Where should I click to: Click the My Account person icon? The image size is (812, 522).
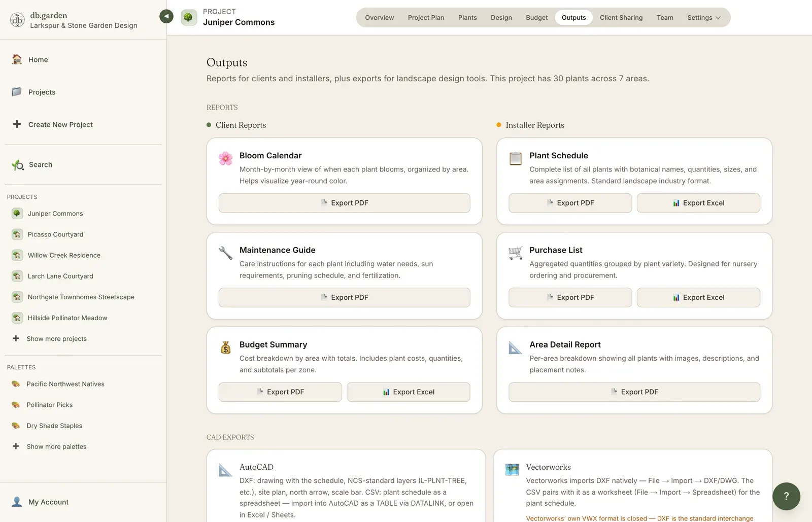coord(17,502)
